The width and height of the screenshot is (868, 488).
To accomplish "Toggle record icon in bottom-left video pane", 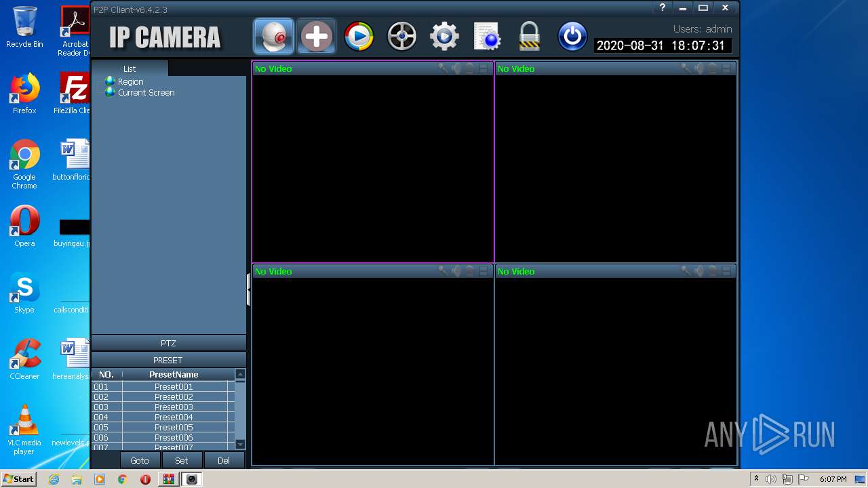I will [x=469, y=271].
